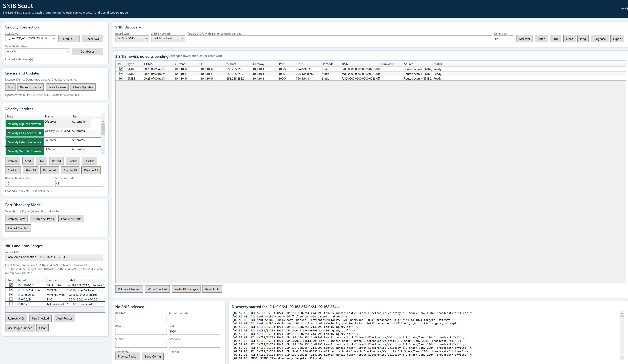Click the Clear button in SNIB Discovery
Viewport: 628px width, 364px height.
point(569,39)
